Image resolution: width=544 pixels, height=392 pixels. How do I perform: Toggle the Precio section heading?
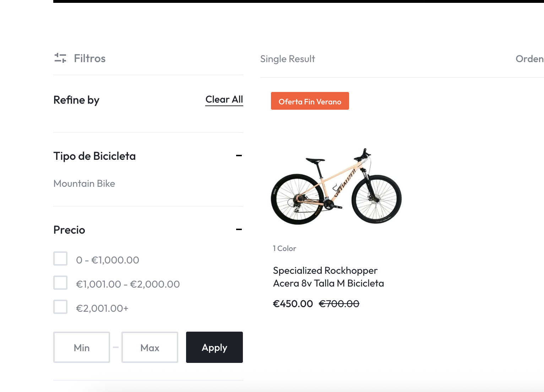(x=69, y=230)
